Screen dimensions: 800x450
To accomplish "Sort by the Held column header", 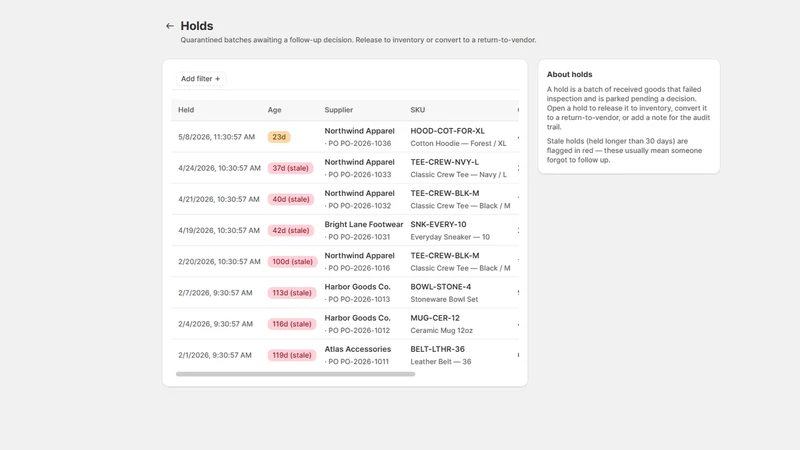I will click(186, 110).
